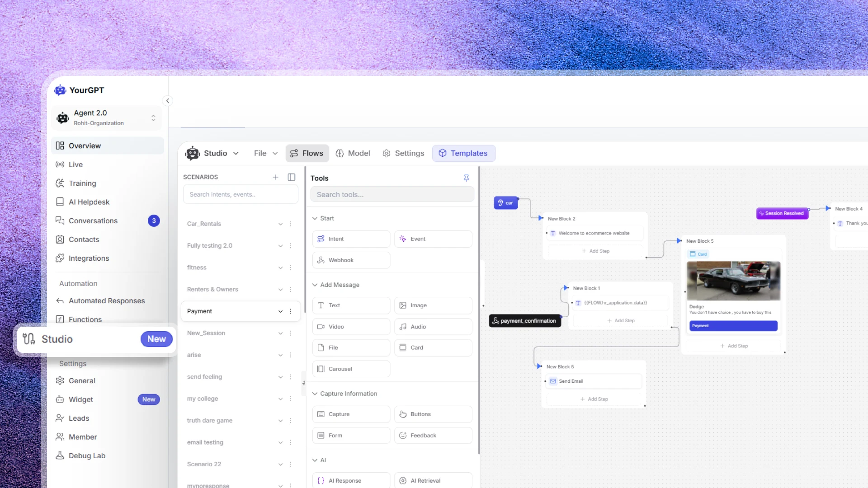Collapse the Add Message section
The image size is (868, 488).
point(315,285)
